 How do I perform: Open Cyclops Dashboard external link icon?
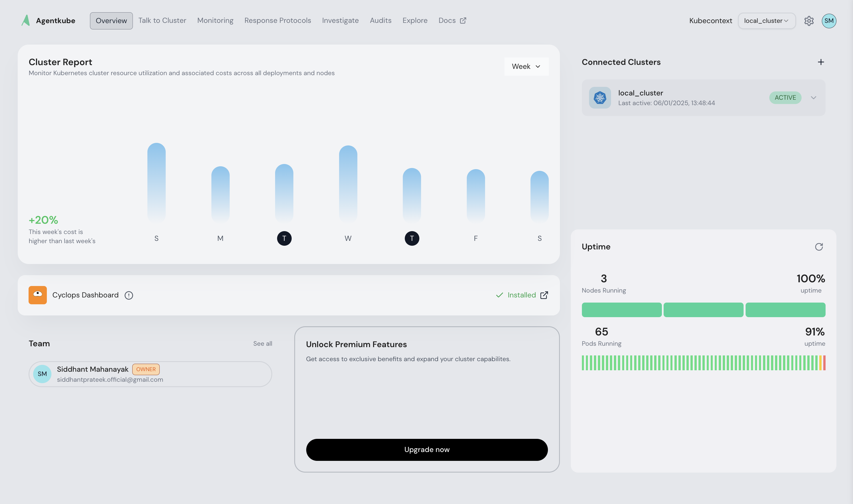544,295
